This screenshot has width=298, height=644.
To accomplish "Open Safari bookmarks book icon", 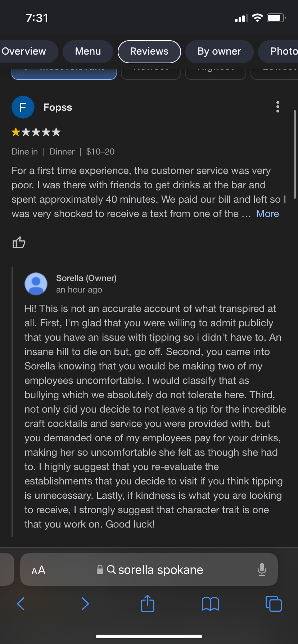I will pos(210,604).
